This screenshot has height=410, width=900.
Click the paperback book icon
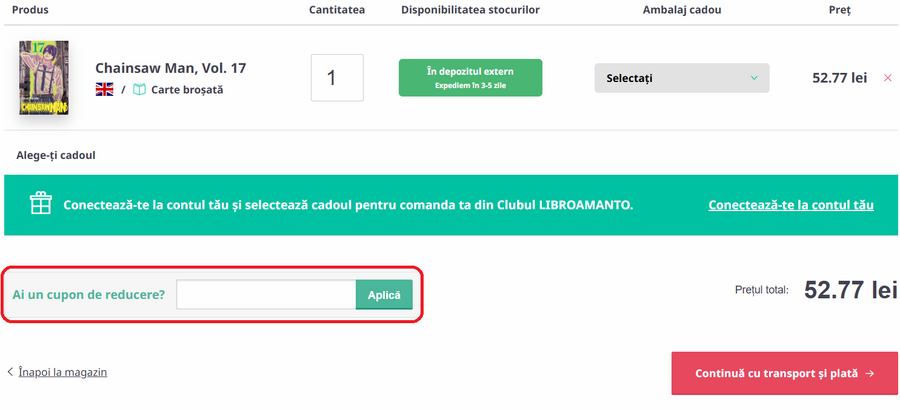pos(140,90)
